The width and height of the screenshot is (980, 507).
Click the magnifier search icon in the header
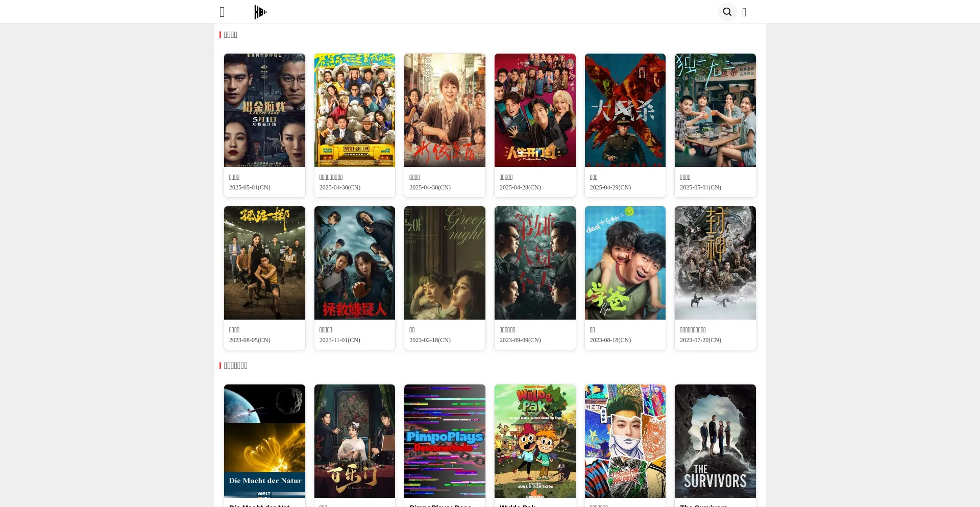pos(727,12)
